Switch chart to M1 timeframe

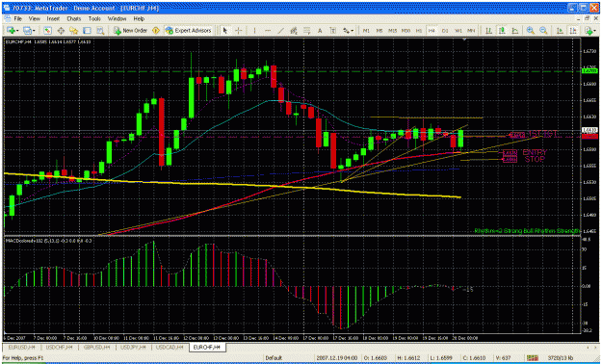point(366,31)
